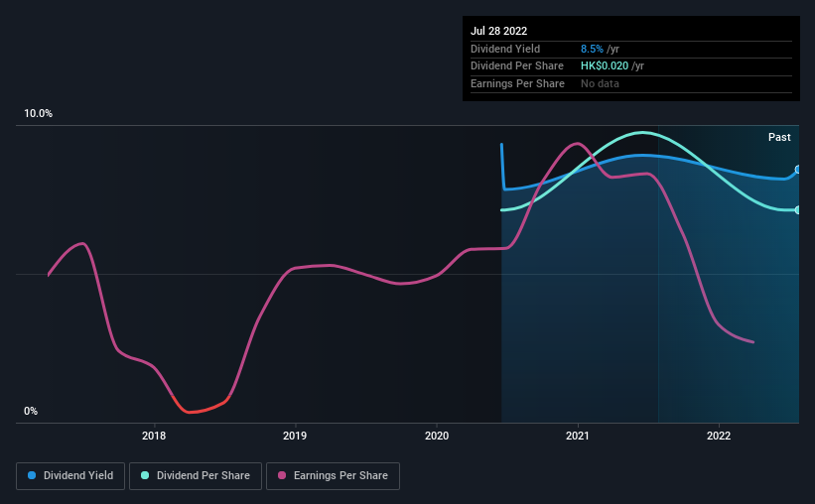Select the Dividend Yield endpoint marker on chart
Image resolution: width=815 pixels, height=504 pixels.
(798, 170)
